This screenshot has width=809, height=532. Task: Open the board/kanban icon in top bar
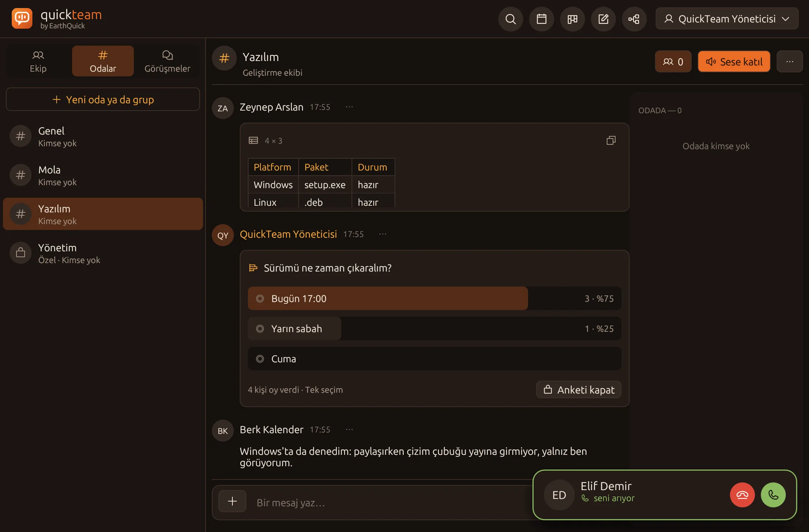pos(572,19)
